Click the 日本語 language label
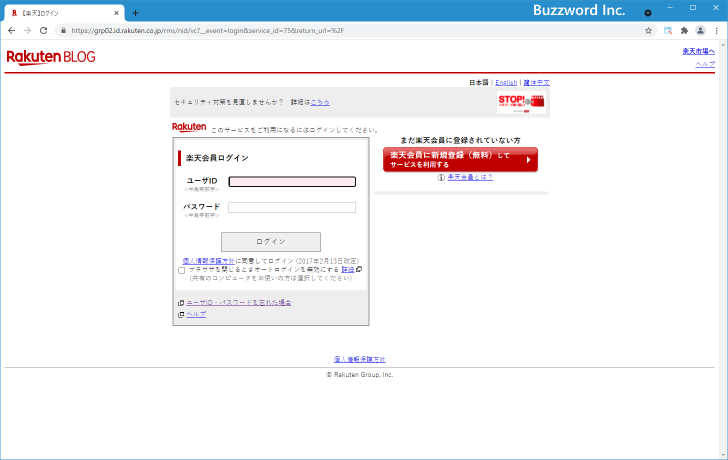The width and height of the screenshot is (728, 460). tap(479, 83)
